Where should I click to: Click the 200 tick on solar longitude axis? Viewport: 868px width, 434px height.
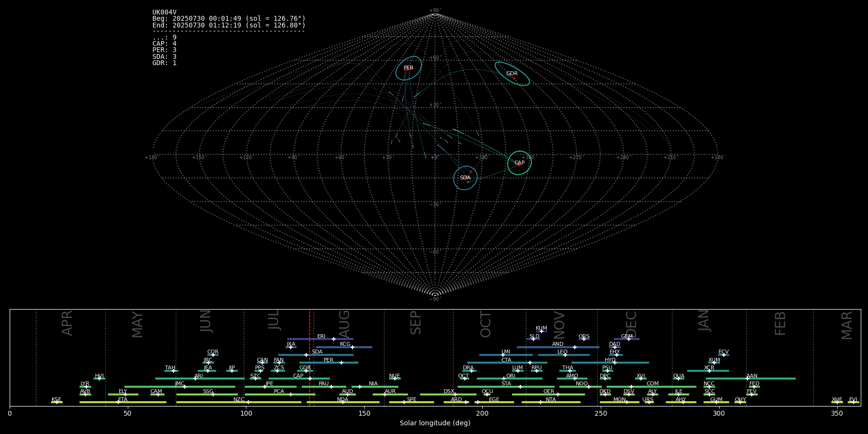(482, 413)
